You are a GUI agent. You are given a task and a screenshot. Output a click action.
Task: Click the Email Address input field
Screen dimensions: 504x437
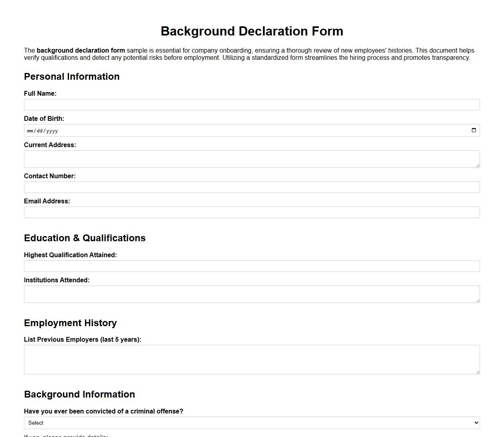[x=252, y=212]
